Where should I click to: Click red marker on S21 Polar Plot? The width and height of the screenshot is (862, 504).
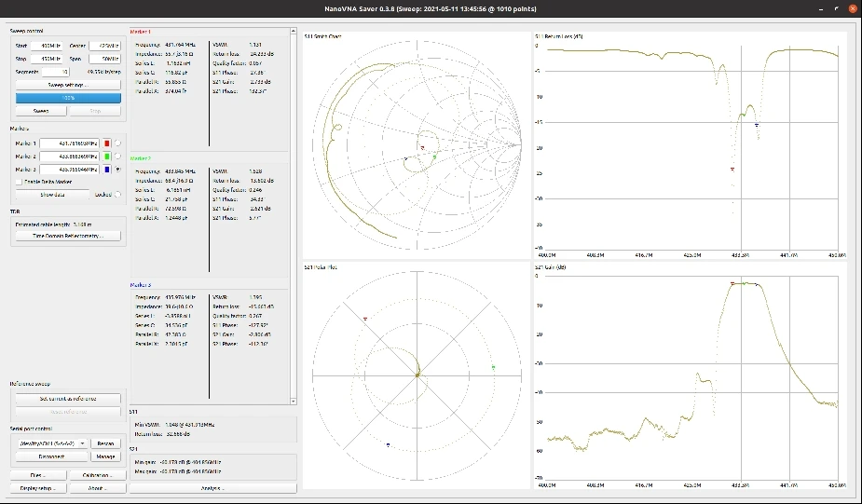(x=365, y=319)
